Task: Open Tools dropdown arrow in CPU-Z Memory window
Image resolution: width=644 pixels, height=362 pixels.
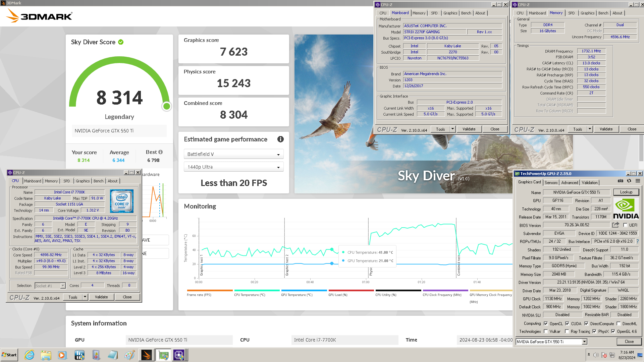Action: (x=590, y=129)
